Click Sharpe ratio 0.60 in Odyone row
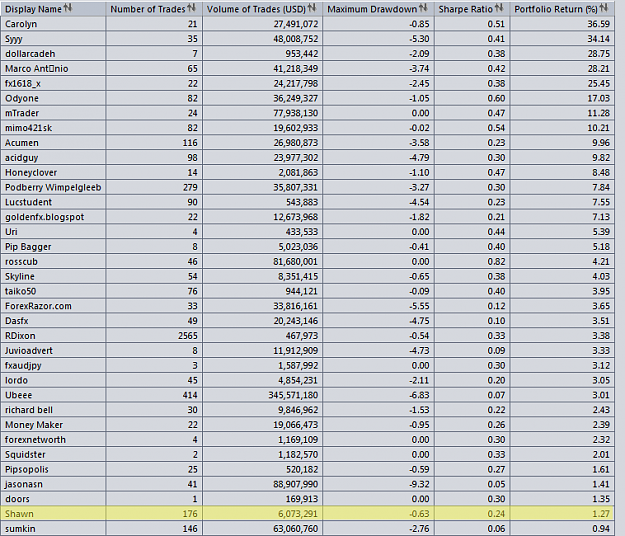 pyautogui.click(x=496, y=98)
